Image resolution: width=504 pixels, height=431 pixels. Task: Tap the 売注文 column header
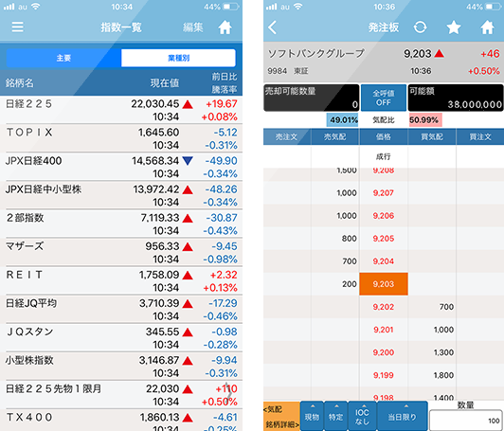287,137
